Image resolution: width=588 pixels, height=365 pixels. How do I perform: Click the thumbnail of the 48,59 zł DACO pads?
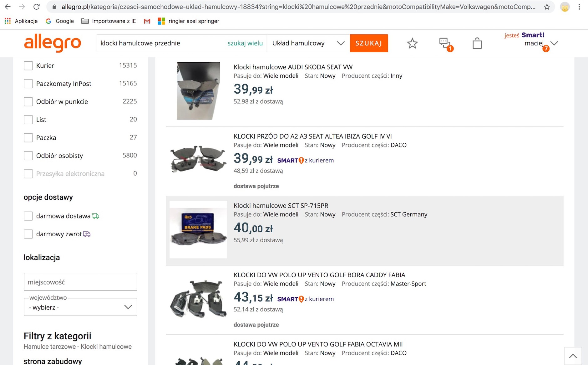coord(198,159)
